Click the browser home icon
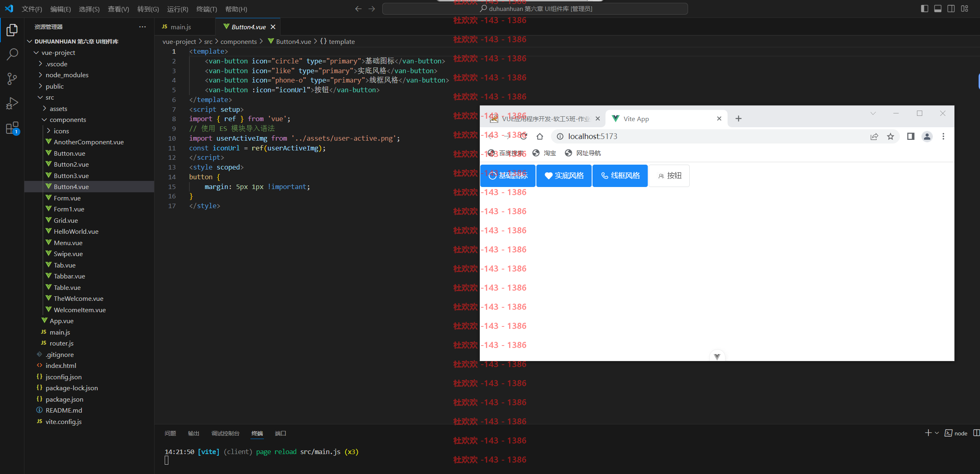This screenshot has width=980, height=474. pos(540,136)
